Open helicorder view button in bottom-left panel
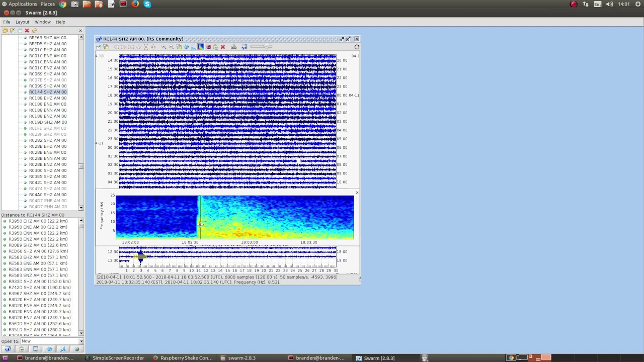 pos(8,349)
